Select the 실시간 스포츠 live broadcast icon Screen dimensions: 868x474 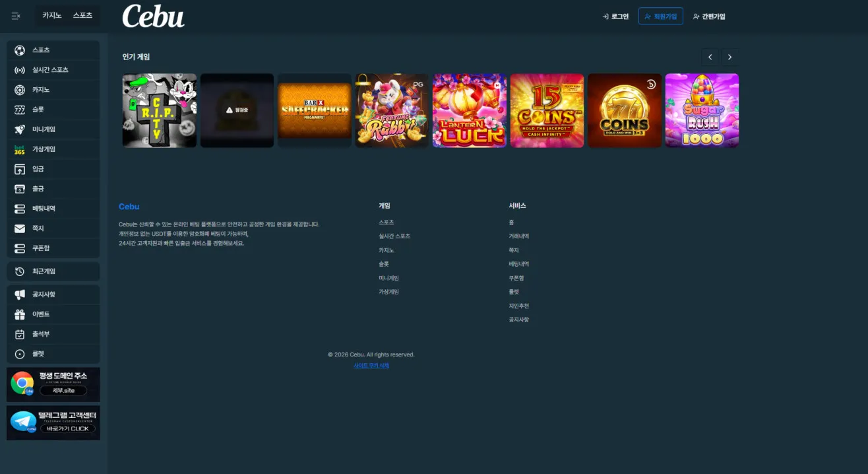(x=20, y=70)
